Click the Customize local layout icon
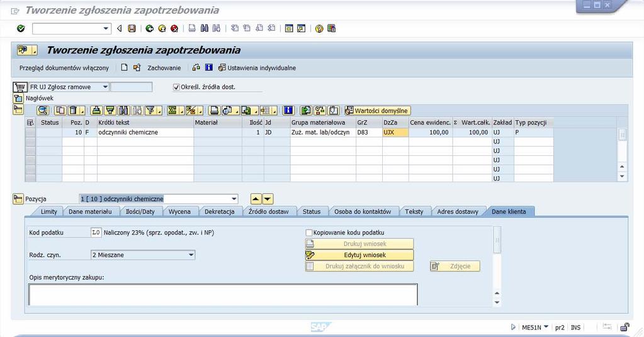This screenshot has width=644, height=337. [x=332, y=28]
